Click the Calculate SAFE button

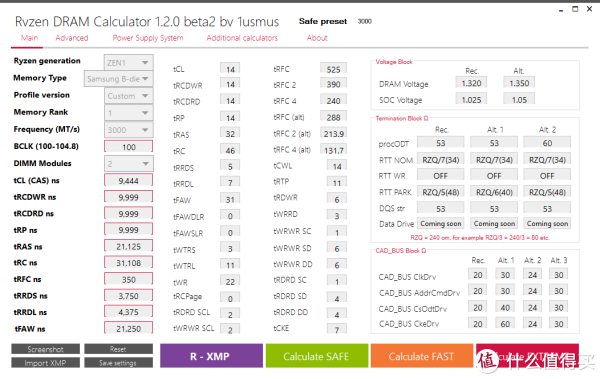pos(317,356)
